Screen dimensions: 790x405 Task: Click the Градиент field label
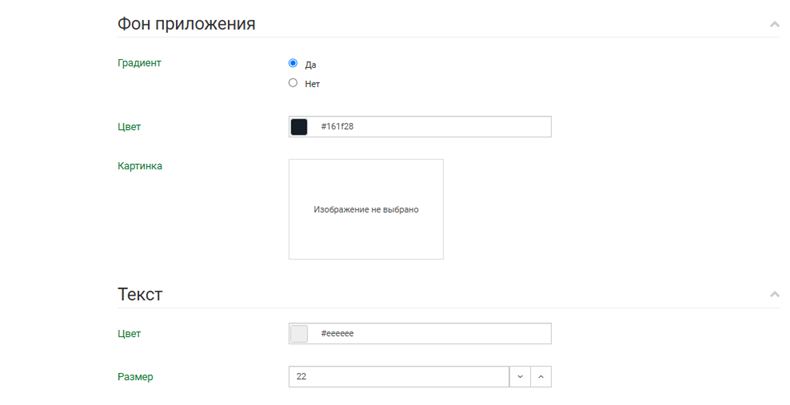click(x=139, y=63)
